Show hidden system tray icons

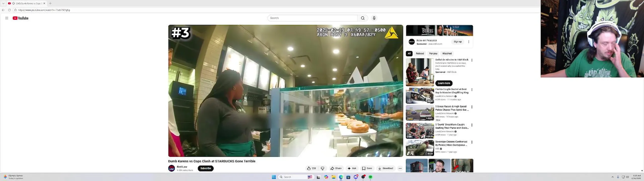(613, 177)
